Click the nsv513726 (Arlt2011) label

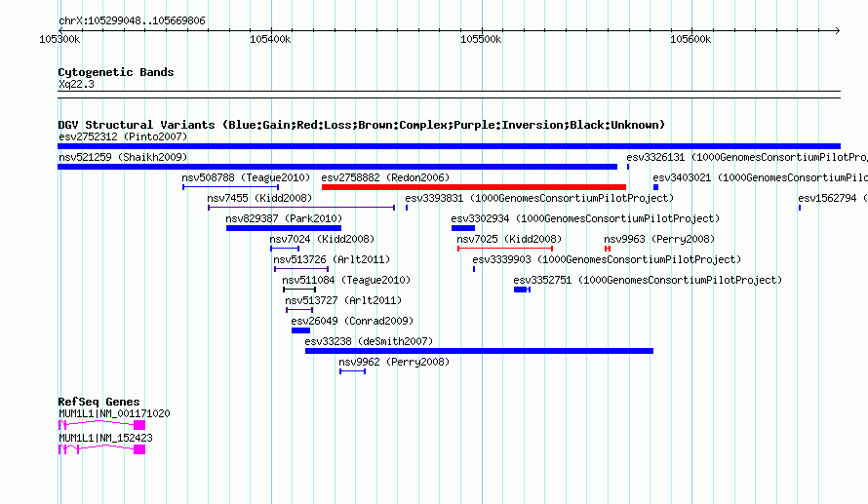pyautogui.click(x=332, y=259)
